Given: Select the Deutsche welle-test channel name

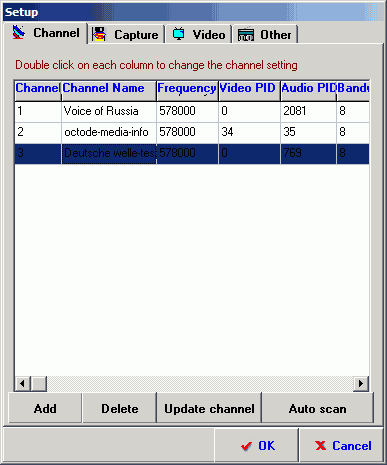Looking at the screenshot, I should pyautogui.click(x=109, y=153).
